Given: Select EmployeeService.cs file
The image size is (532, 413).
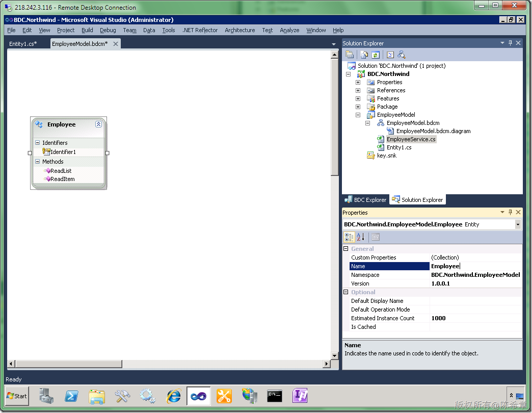Looking at the screenshot, I should click(x=411, y=139).
